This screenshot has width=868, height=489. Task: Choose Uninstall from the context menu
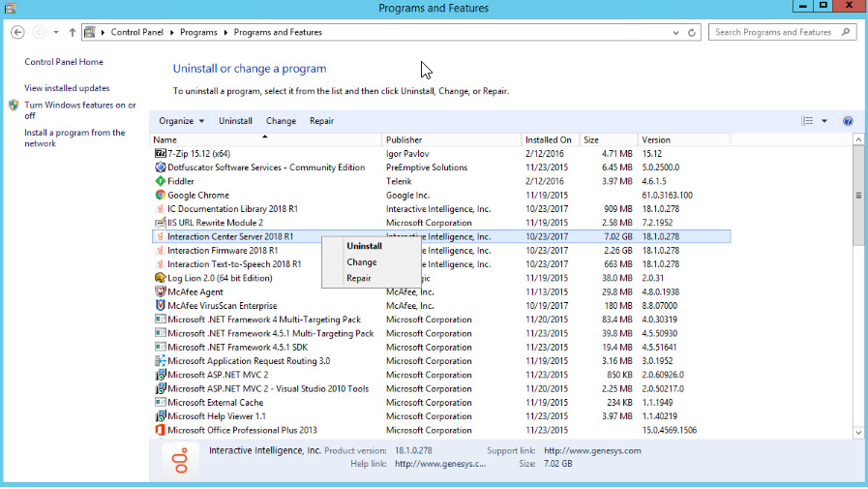[x=364, y=246]
